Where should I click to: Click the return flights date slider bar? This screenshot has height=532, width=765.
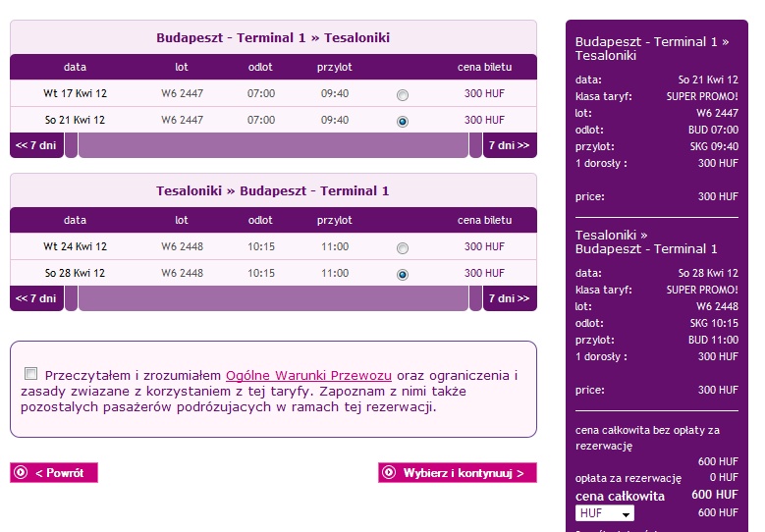coord(273,298)
